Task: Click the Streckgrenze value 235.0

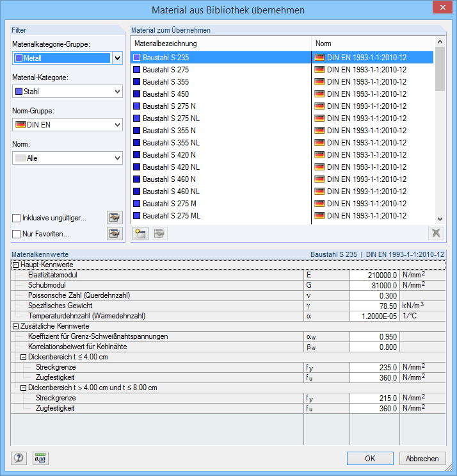Action: tap(374, 367)
